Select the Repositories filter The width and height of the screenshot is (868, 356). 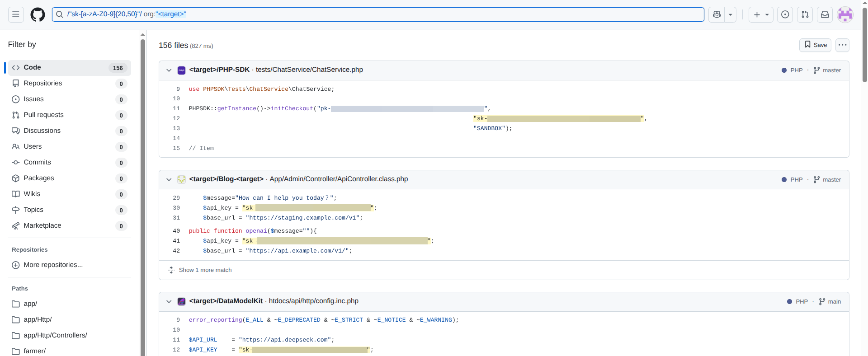pyautogui.click(x=43, y=83)
